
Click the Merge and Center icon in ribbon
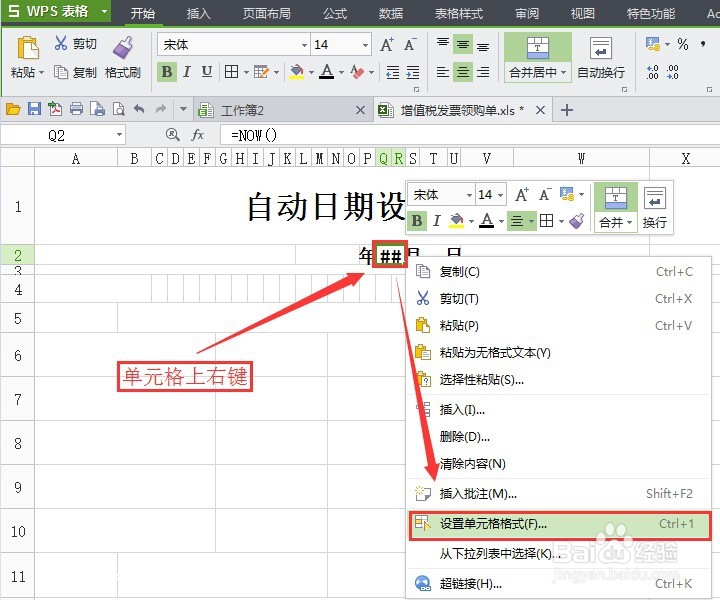pyautogui.click(x=538, y=48)
